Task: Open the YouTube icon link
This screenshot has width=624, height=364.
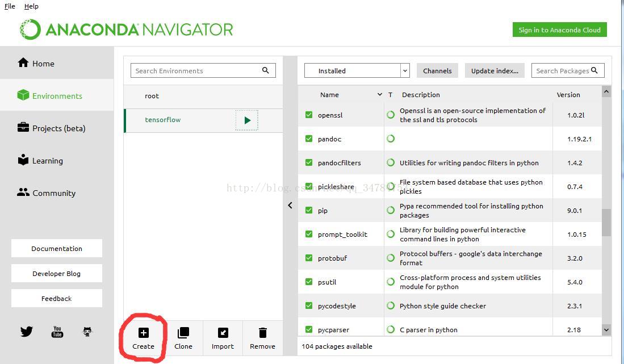Action: (57, 332)
